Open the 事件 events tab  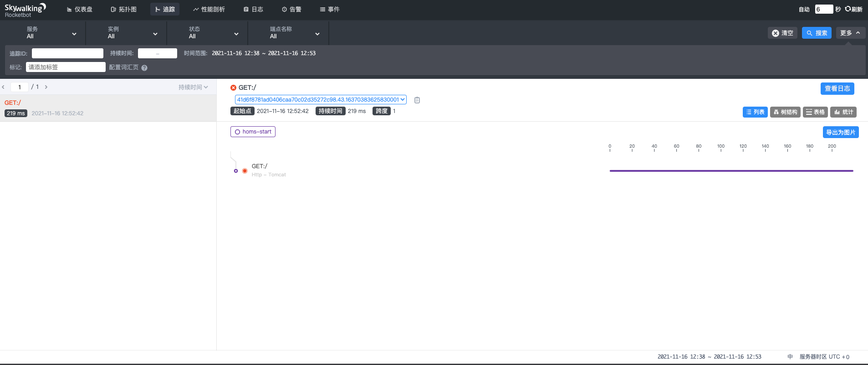coord(330,9)
